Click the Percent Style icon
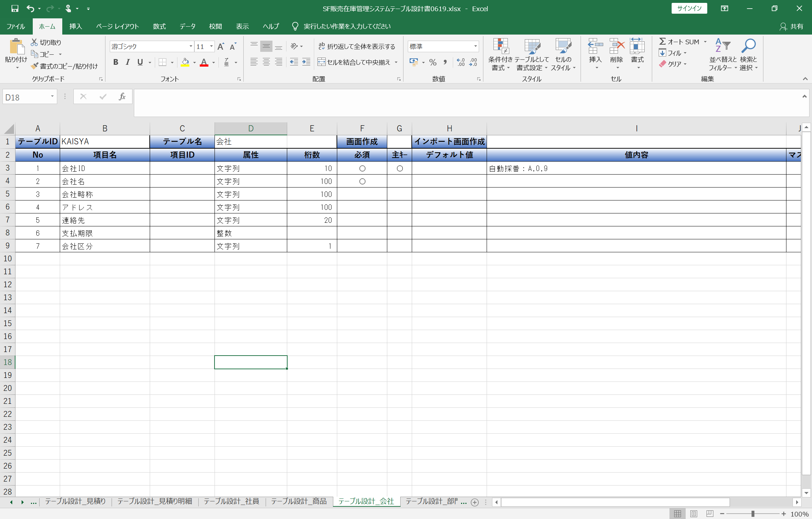This screenshot has width=812, height=519. (x=433, y=62)
